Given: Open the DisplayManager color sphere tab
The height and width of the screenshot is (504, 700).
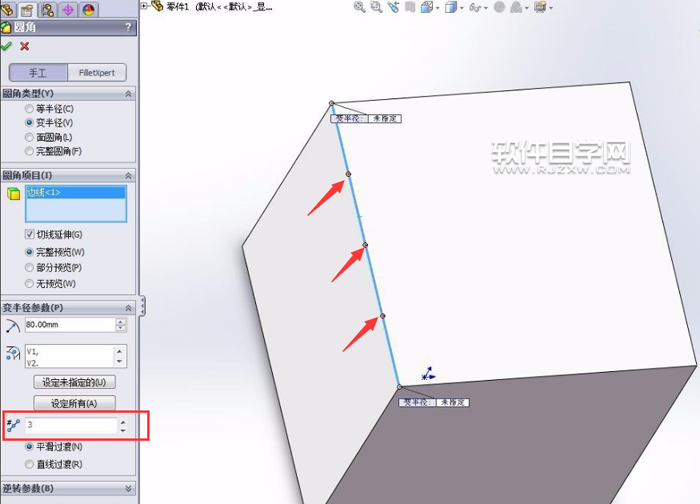Looking at the screenshot, I should coord(88,9).
